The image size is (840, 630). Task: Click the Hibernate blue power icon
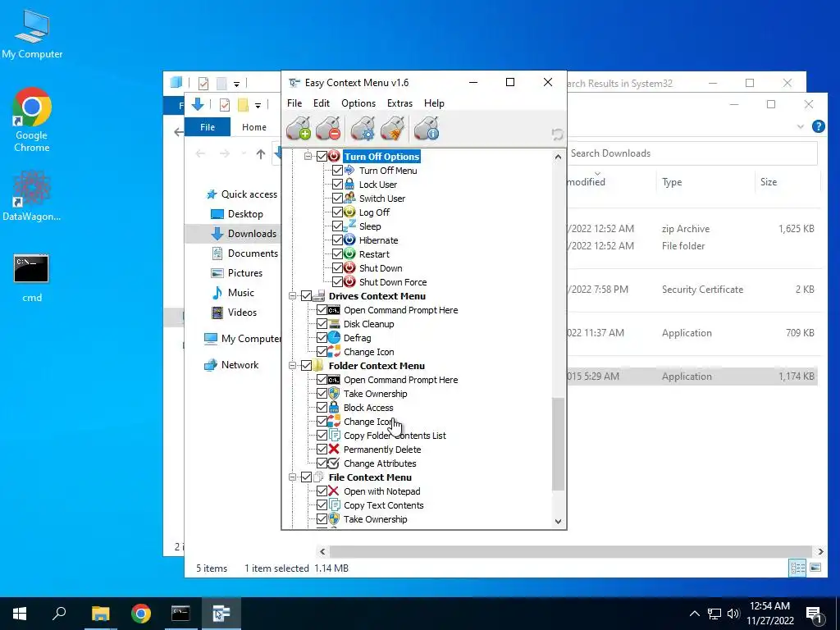tap(349, 240)
